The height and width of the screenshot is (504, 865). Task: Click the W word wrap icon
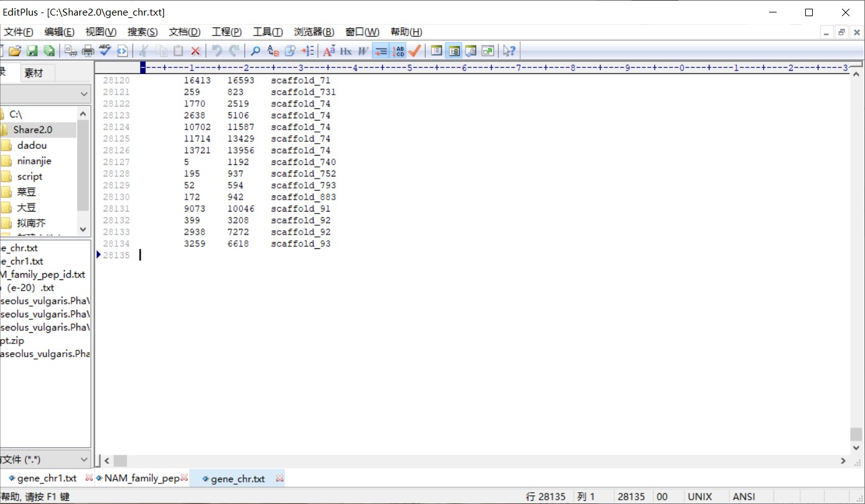[x=363, y=51]
